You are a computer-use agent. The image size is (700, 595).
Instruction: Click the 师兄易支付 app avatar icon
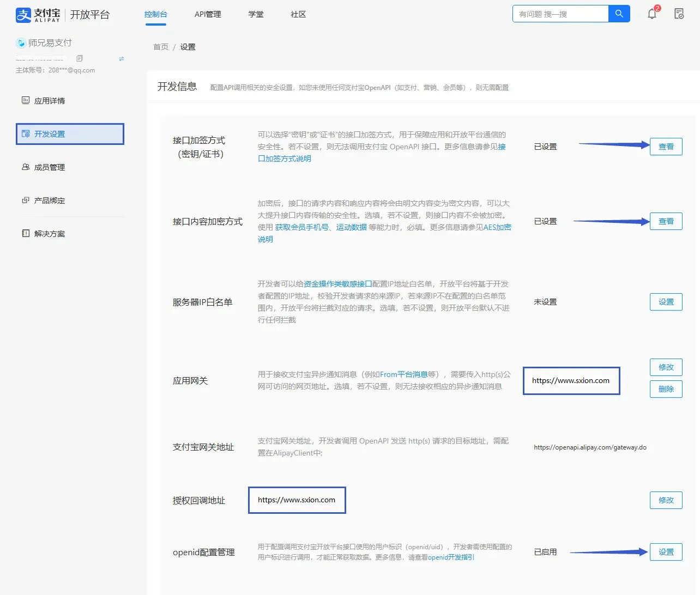coord(21,42)
